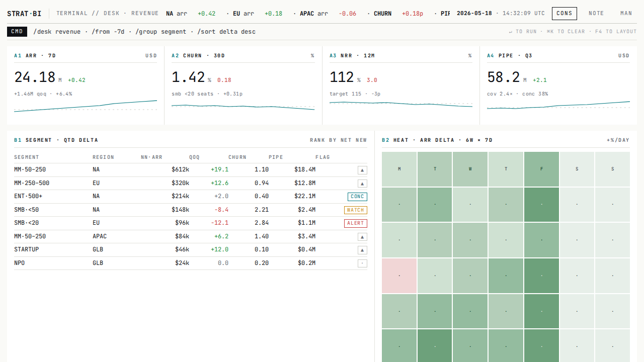The image size is (644, 362).
Task: Click the Wednesday header cell in the heatmap
Action: coord(470,169)
